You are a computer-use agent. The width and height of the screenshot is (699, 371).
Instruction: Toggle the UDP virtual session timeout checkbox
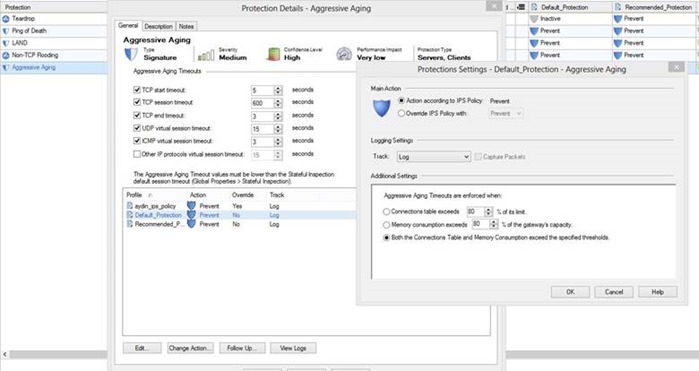pyautogui.click(x=137, y=128)
